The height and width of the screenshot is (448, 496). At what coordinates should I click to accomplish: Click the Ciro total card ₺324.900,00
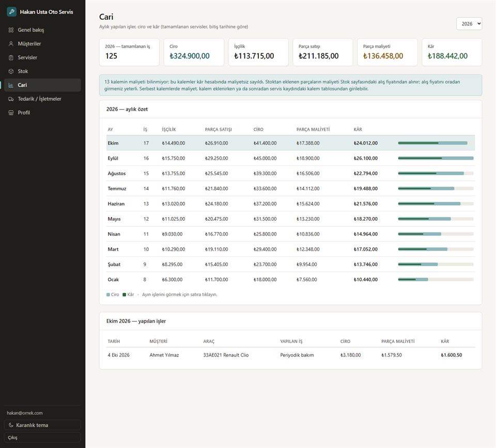[x=194, y=52]
